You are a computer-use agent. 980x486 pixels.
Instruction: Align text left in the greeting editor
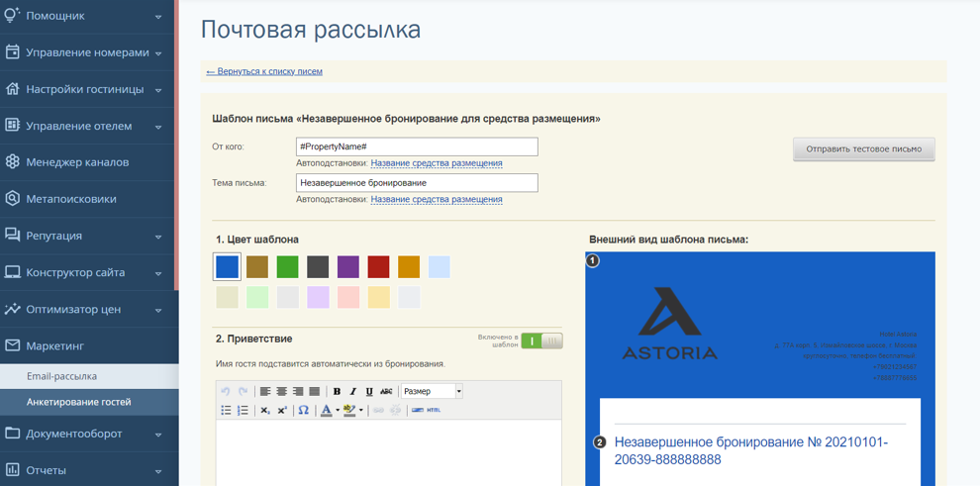coord(265,391)
